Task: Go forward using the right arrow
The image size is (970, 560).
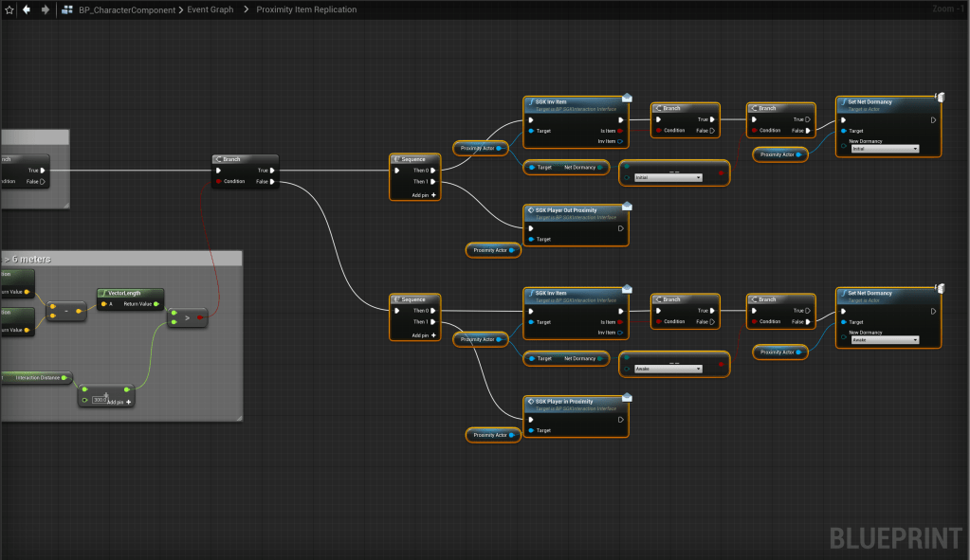Action: click(45, 9)
